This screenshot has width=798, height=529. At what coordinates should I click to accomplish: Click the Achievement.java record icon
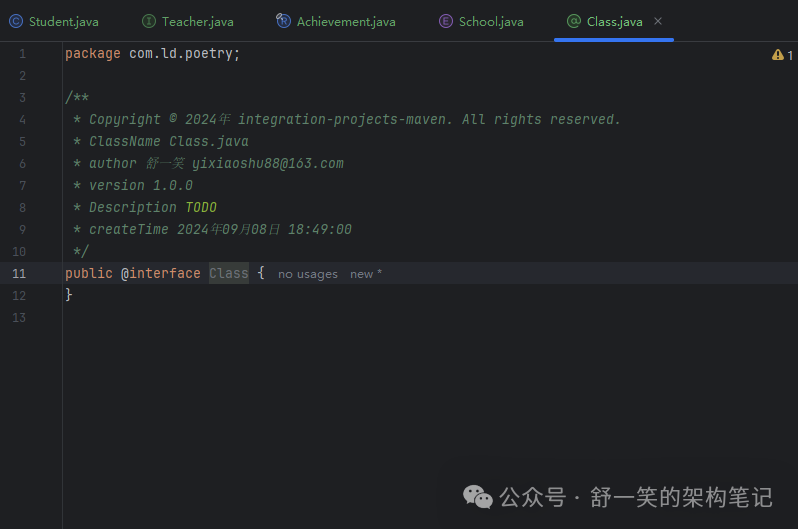(x=284, y=21)
